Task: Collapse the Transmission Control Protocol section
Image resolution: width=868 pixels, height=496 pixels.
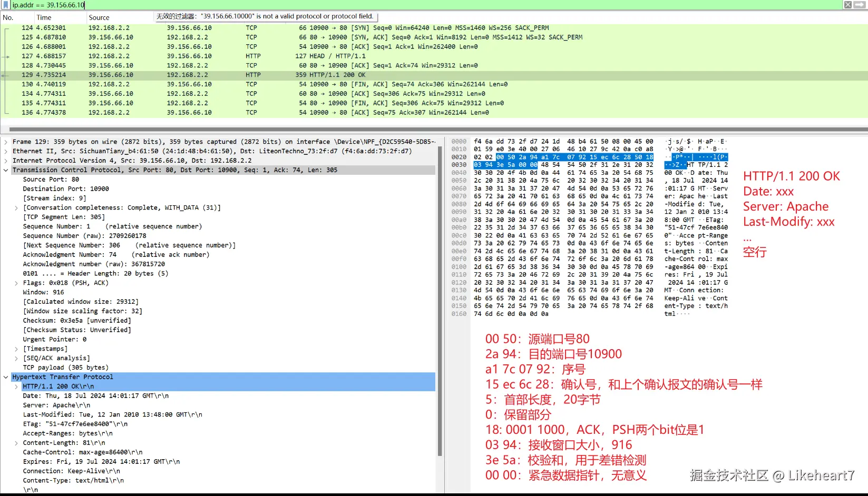Action: tap(6, 170)
